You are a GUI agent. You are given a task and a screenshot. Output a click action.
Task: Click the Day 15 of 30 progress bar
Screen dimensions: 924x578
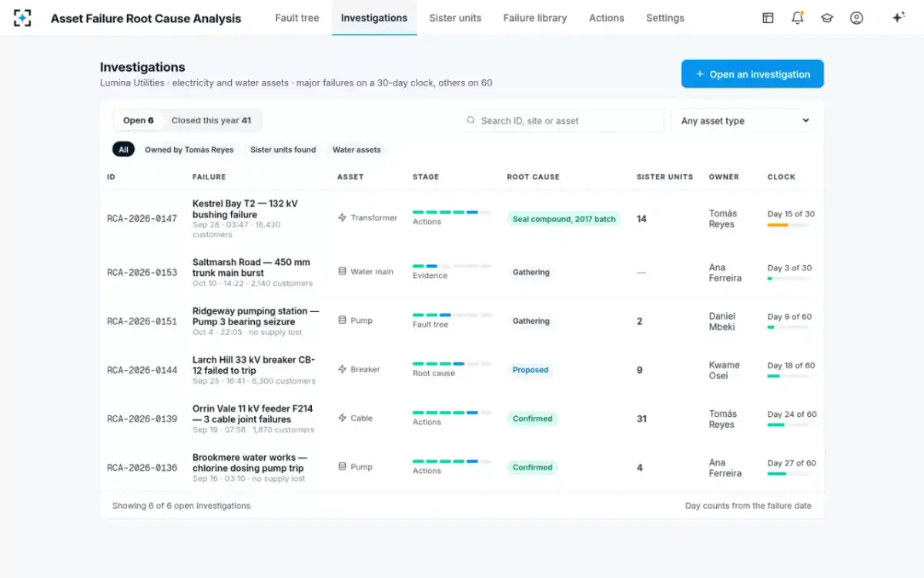(788, 225)
